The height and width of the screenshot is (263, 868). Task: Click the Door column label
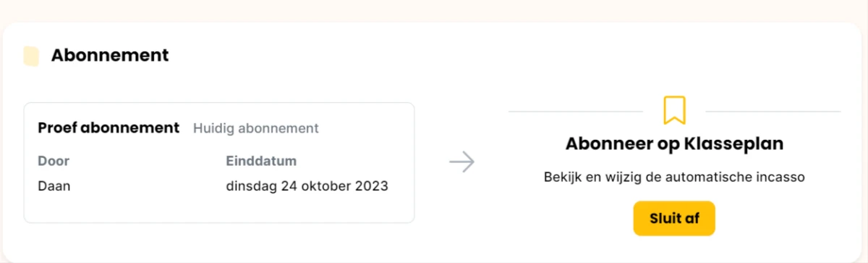(x=54, y=161)
